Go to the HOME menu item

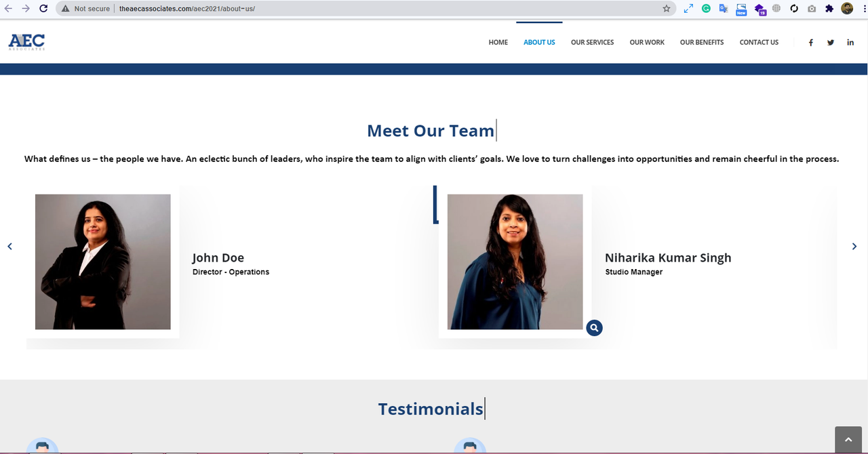tap(498, 42)
